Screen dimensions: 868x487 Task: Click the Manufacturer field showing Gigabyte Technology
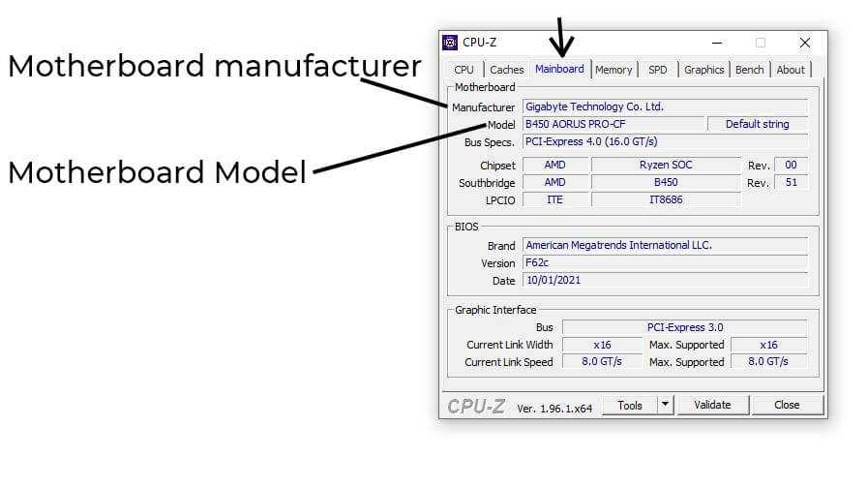(664, 107)
